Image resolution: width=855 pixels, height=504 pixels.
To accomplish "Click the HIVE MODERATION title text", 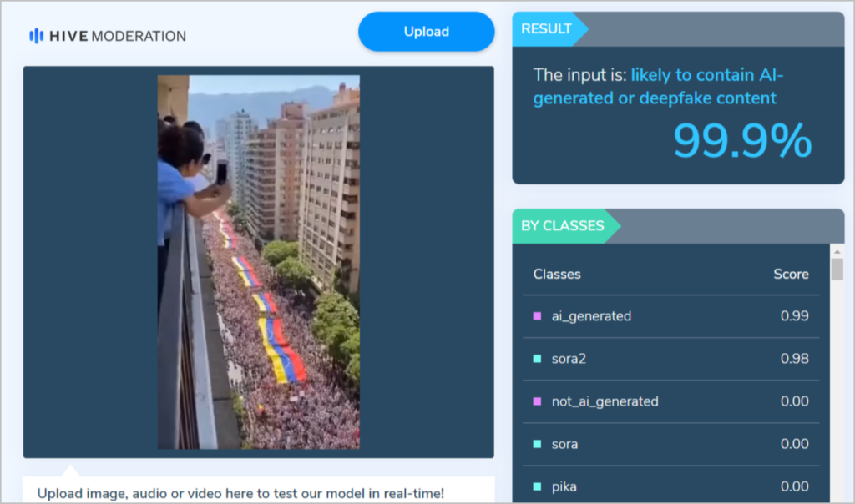I will click(x=118, y=36).
